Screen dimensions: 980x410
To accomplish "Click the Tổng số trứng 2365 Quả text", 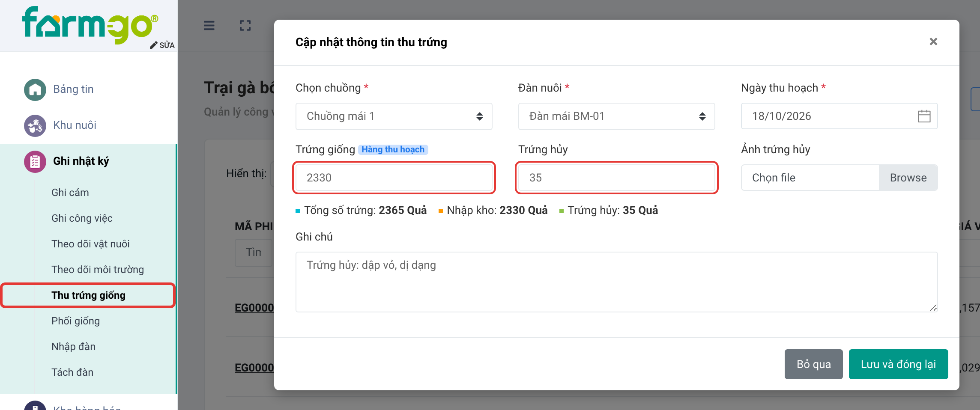I will (x=365, y=211).
